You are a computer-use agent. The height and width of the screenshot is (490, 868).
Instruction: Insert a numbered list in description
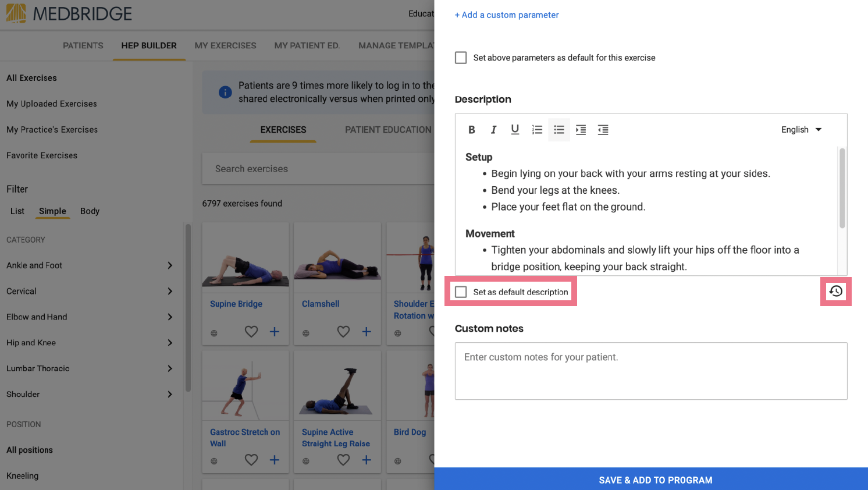[x=537, y=130]
